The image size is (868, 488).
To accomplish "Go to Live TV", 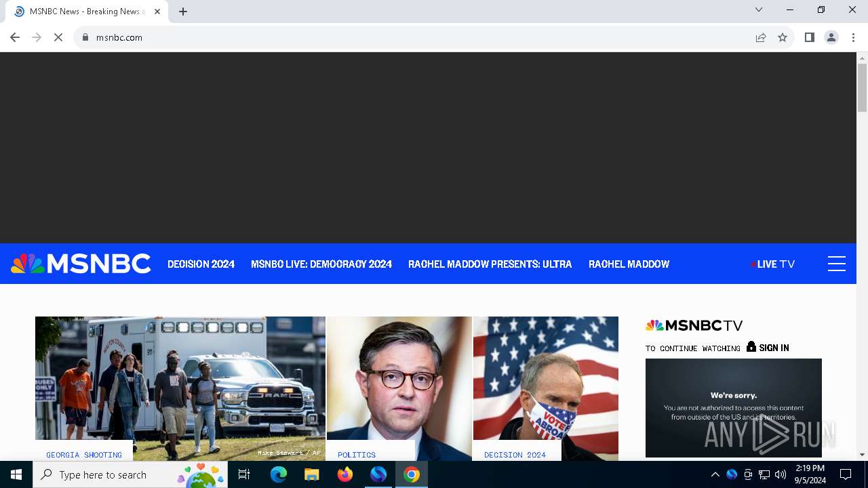I will [x=773, y=264].
